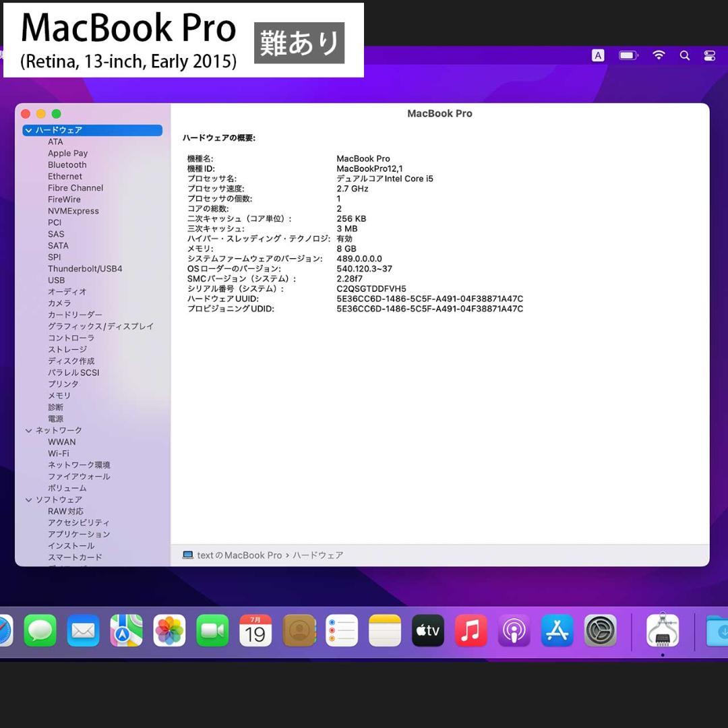This screenshot has width=728, height=728.
Task: Click ハードウェア in the path bar
Action: tap(318, 555)
